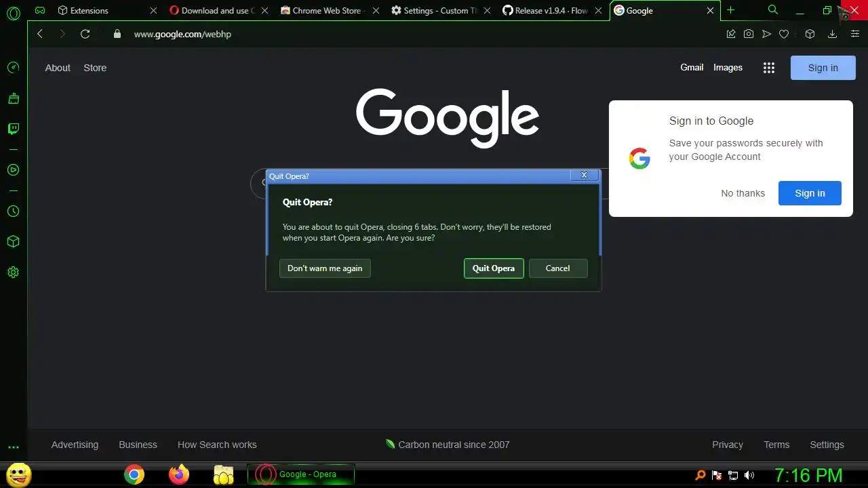Open the Images link
Screen dimensions: 868x488
728,67
